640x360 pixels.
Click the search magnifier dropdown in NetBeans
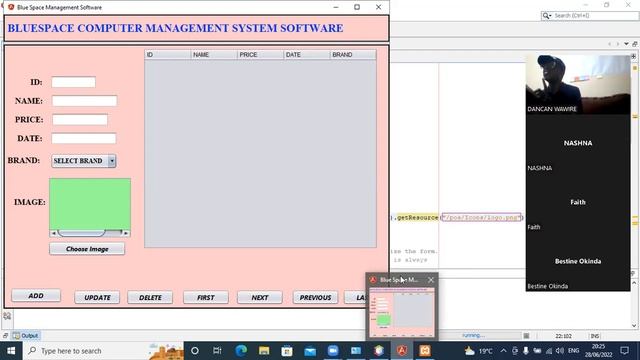point(547,16)
